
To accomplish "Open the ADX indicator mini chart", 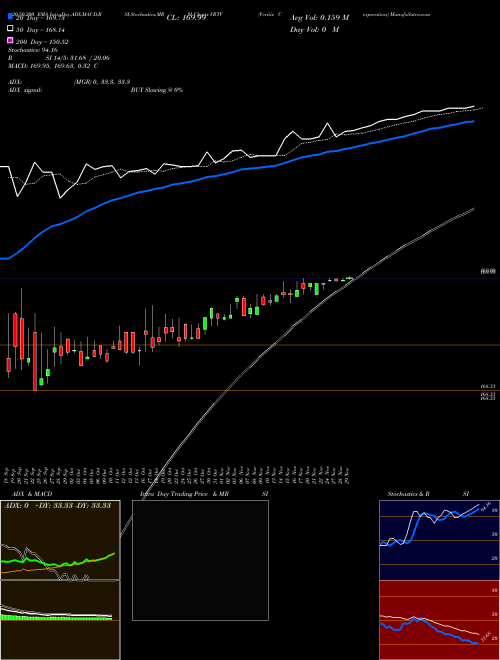I will click(60, 540).
